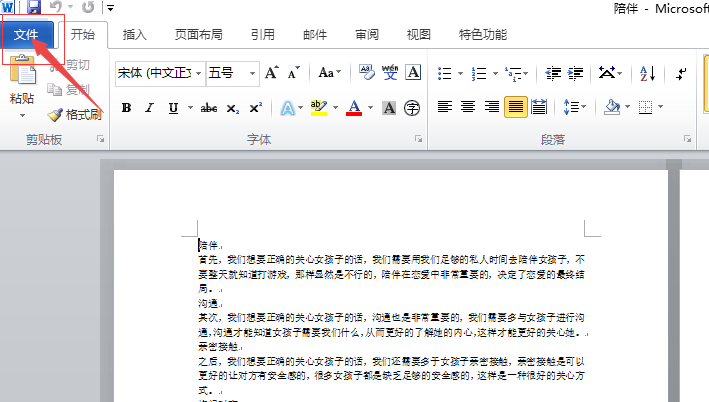Apply yellow text highlight color
709x402 pixels.
coord(319,108)
